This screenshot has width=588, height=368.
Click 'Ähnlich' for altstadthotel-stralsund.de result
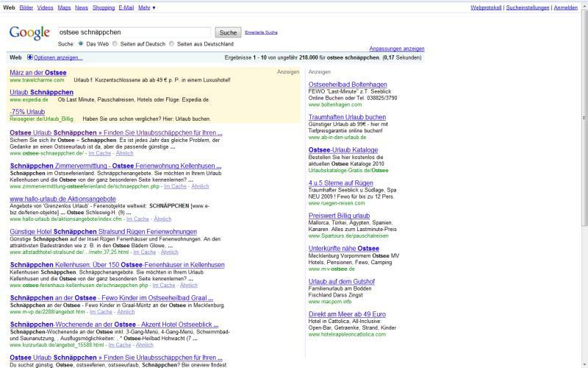[x=170, y=252]
